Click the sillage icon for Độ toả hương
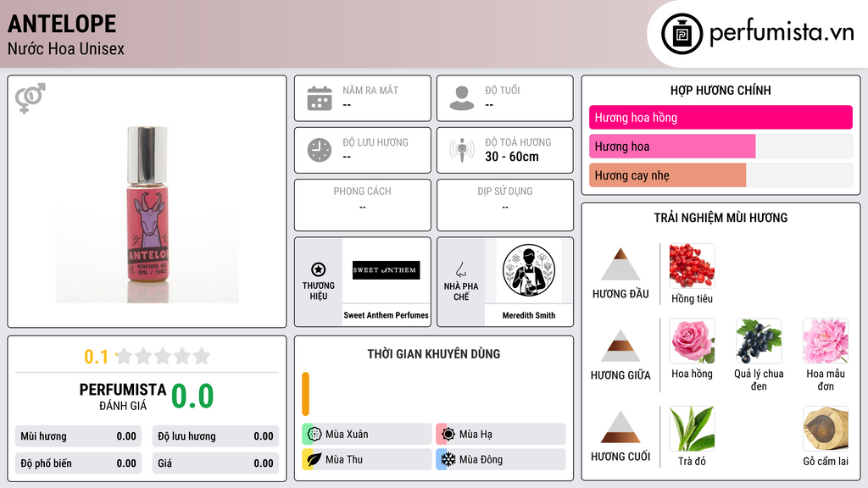The height and width of the screenshot is (488, 868). [462, 150]
